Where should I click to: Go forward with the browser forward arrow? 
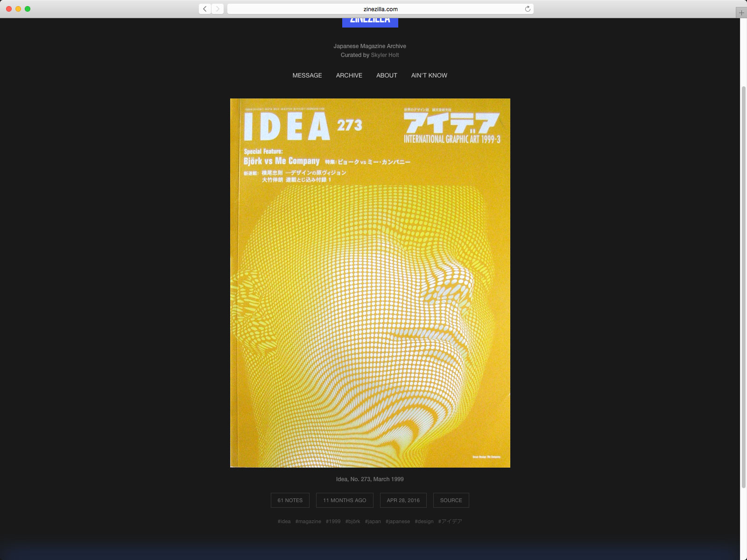(x=218, y=9)
